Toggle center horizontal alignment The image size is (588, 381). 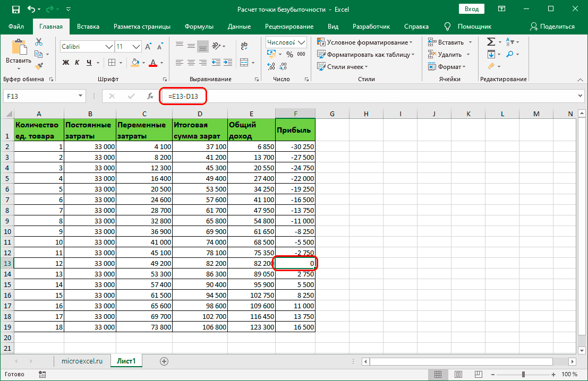191,62
